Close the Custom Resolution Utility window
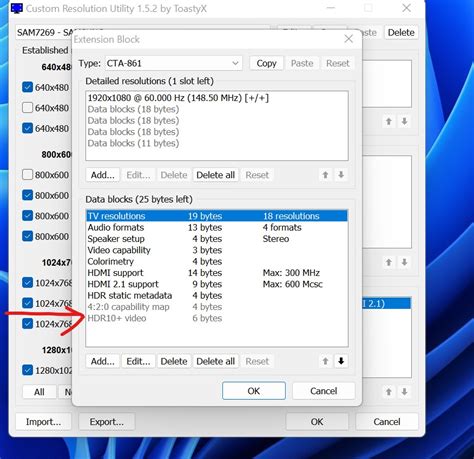Image resolution: width=474 pixels, height=459 pixels. 406,8
